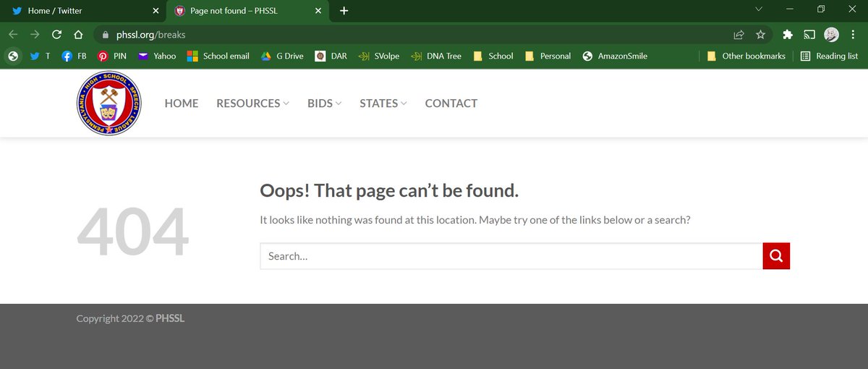Open the AmazonSmile bookmark
This screenshot has width=868, height=369.
[x=614, y=56]
